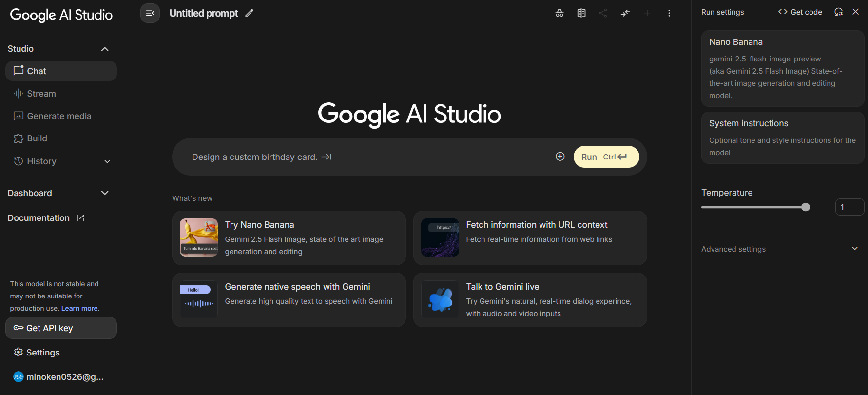
Task: Click the Get code button label
Action: [x=806, y=12]
